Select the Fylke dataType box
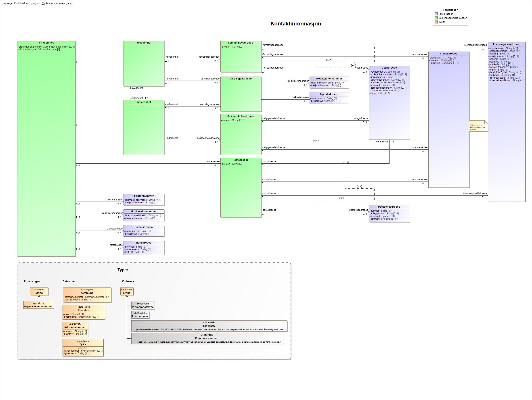Viewport: 532px width, 400px height. (x=83, y=348)
